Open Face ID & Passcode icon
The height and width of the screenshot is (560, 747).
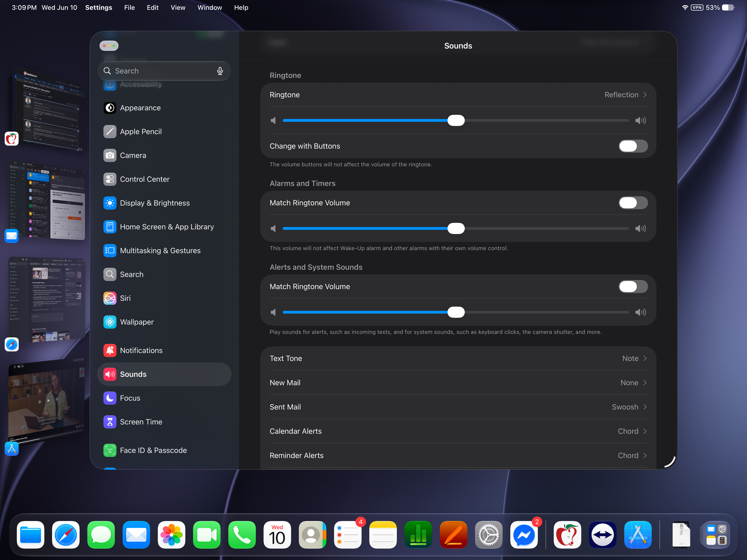point(110,450)
